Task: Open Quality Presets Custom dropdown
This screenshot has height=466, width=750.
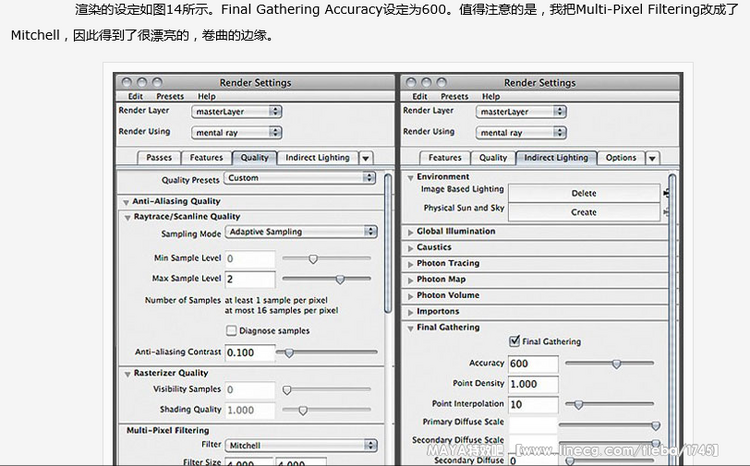Action: (x=300, y=178)
